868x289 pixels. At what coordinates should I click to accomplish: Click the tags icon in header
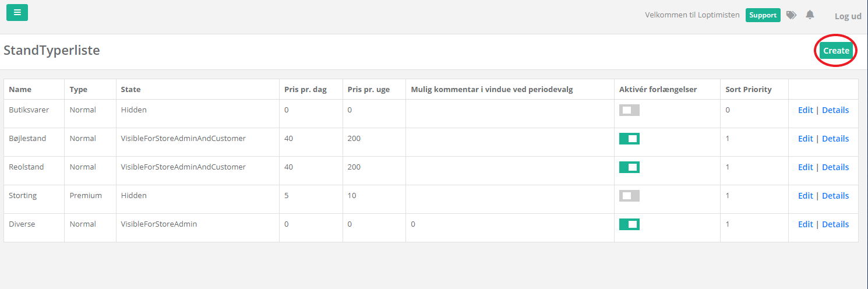[791, 15]
